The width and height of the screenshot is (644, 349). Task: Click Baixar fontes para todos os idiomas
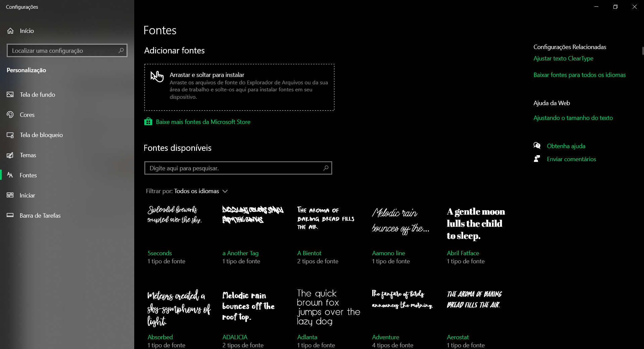pos(580,75)
